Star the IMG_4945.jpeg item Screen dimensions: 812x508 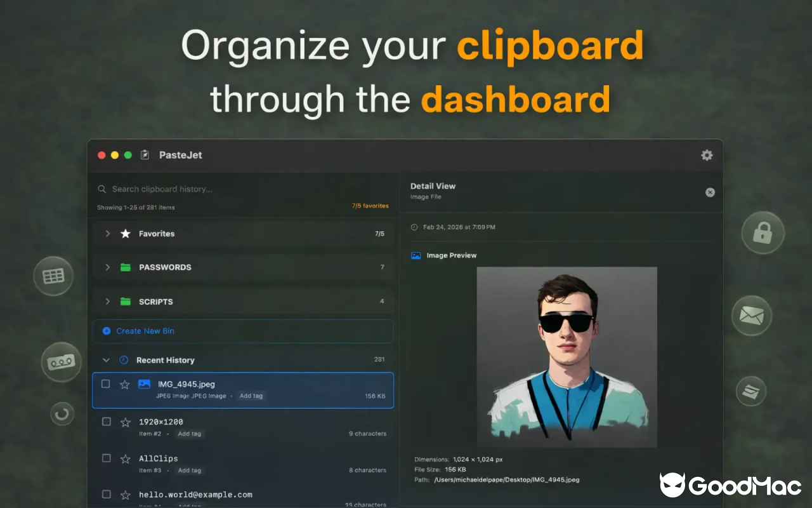coord(125,384)
